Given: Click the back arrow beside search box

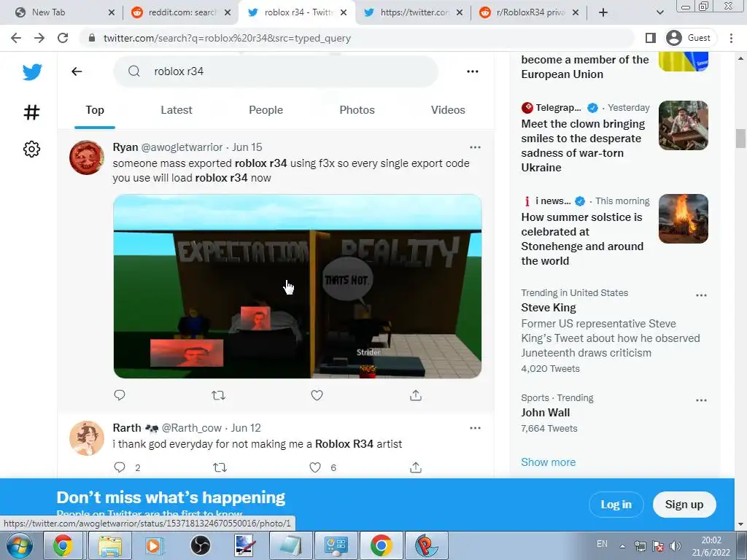Looking at the screenshot, I should (77, 71).
